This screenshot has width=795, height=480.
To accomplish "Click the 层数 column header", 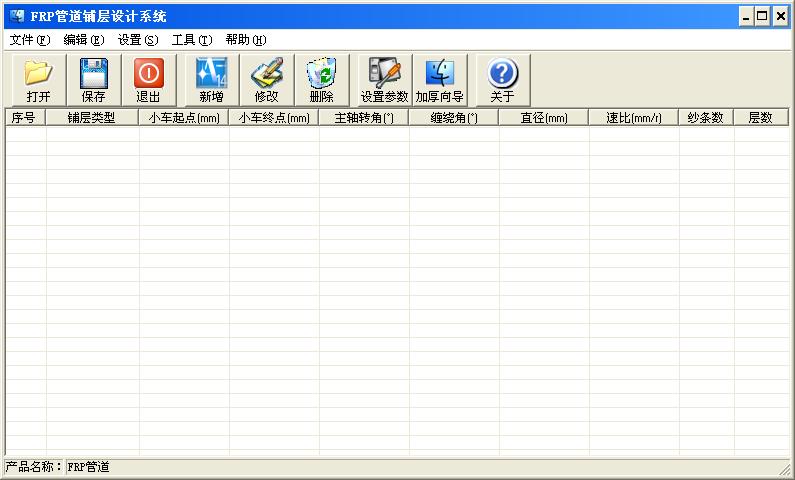I will [760, 118].
